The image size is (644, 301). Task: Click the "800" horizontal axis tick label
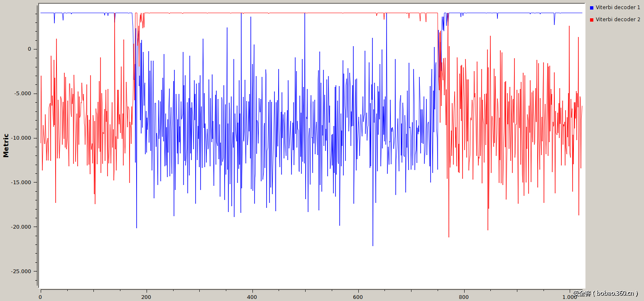click(x=464, y=297)
